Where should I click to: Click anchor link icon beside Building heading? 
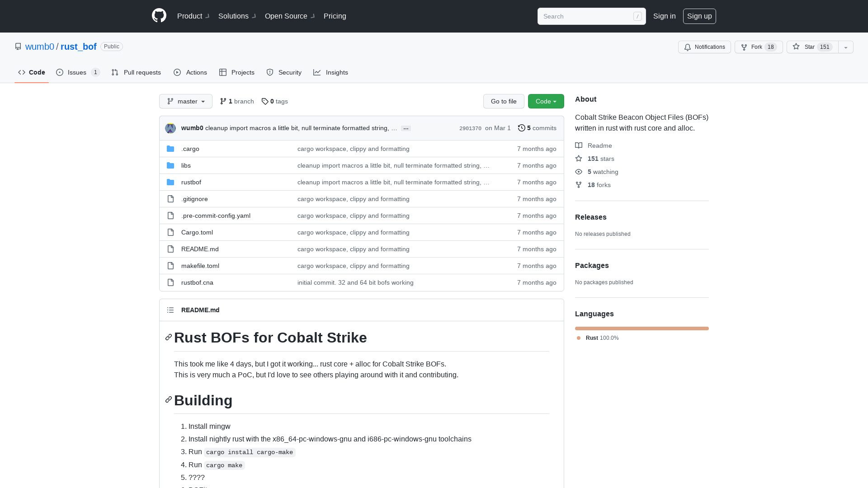coord(169,399)
